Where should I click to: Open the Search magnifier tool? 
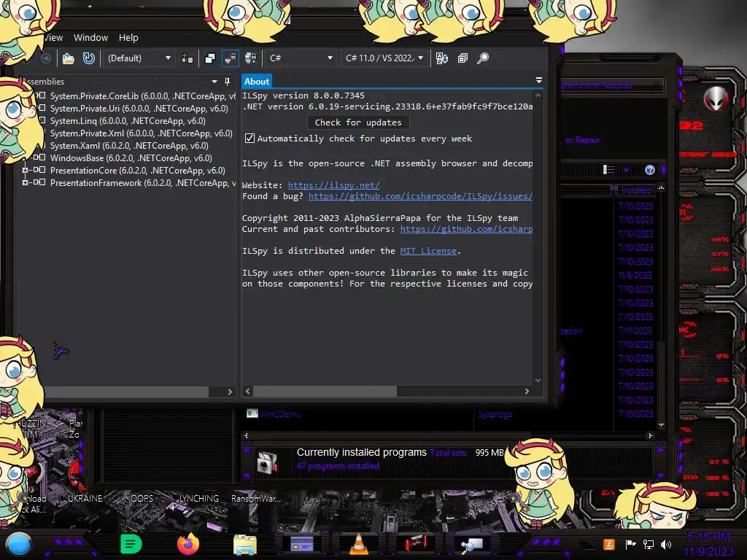click(x=483, y=58)
